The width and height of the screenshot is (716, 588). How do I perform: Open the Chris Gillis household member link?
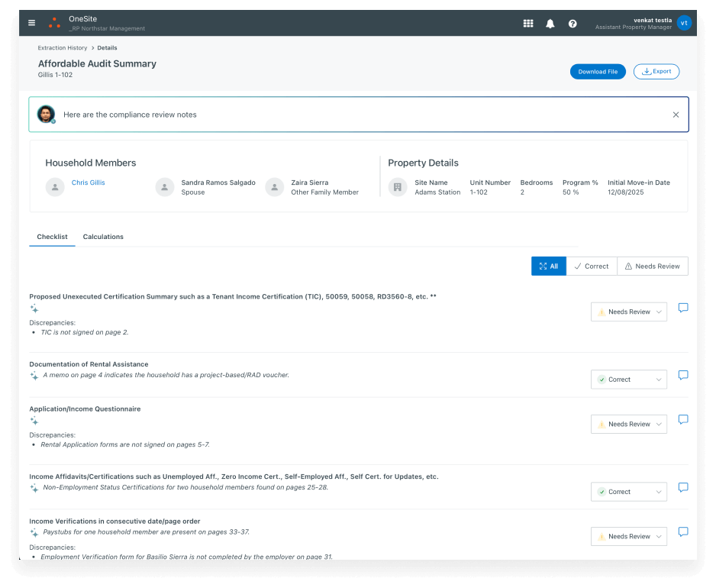pos(89,183)
